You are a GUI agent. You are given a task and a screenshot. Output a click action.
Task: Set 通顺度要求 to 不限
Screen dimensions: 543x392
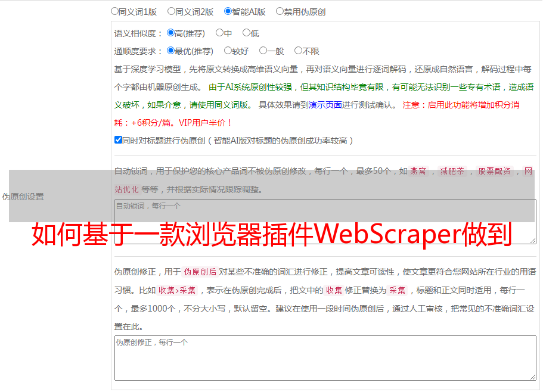298,51
